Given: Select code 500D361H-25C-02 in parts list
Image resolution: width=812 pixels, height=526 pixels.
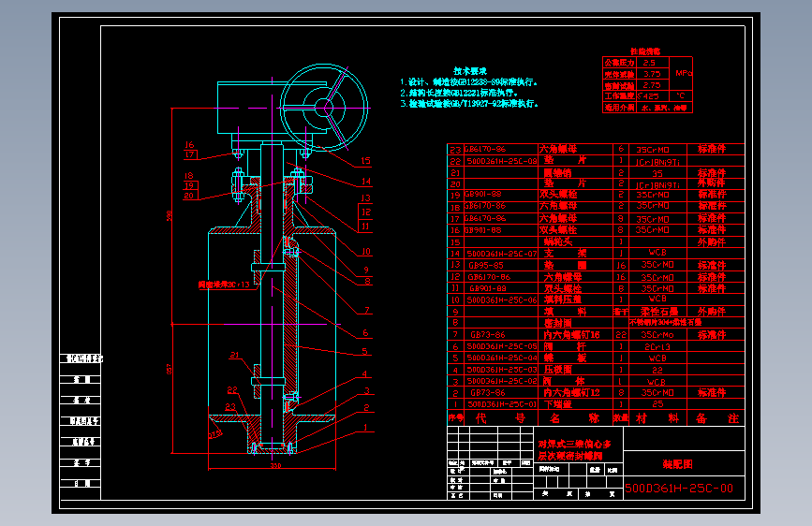Looking at the screenshot, I should tap(502, 381).
